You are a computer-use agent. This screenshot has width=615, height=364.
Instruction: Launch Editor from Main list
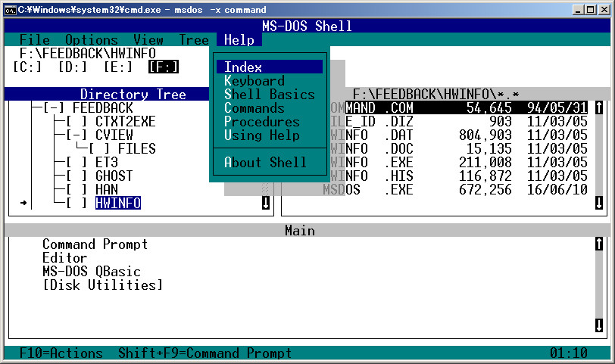[64, 258]
